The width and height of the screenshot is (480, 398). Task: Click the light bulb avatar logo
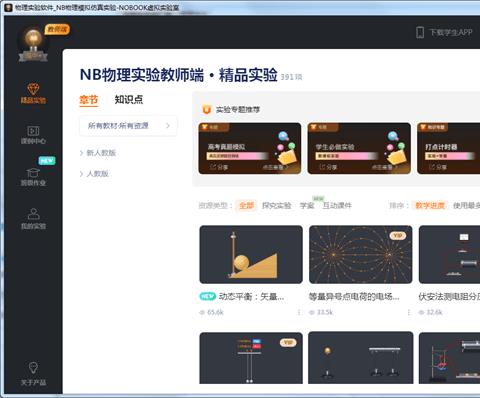click(x=33, y=44)
